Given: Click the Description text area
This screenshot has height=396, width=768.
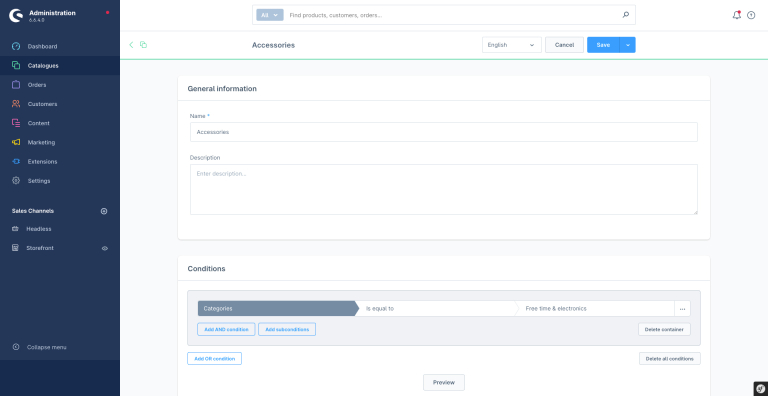Looking at the screenshot, I should click(444, 189).
